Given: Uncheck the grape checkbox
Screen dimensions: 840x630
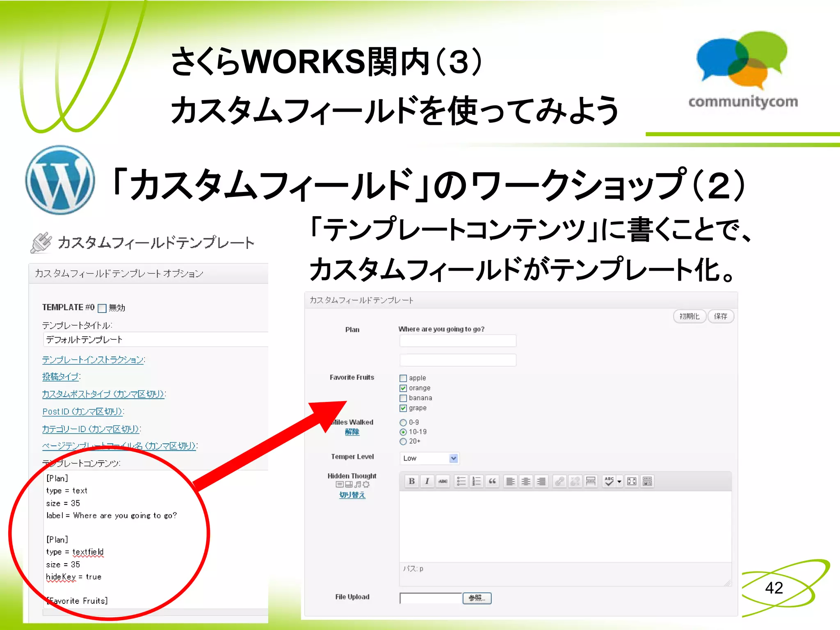Looking at the screenshot, I should click(x=403, y=408).
